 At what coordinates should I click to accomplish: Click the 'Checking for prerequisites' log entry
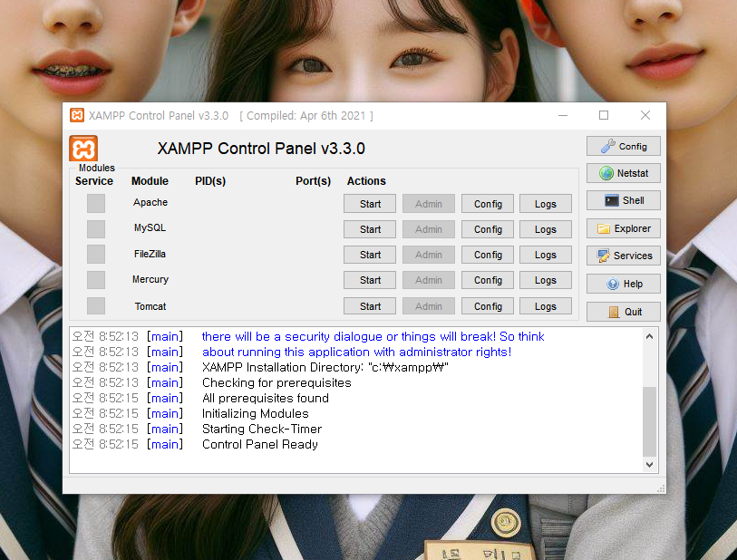coord(276,382)
